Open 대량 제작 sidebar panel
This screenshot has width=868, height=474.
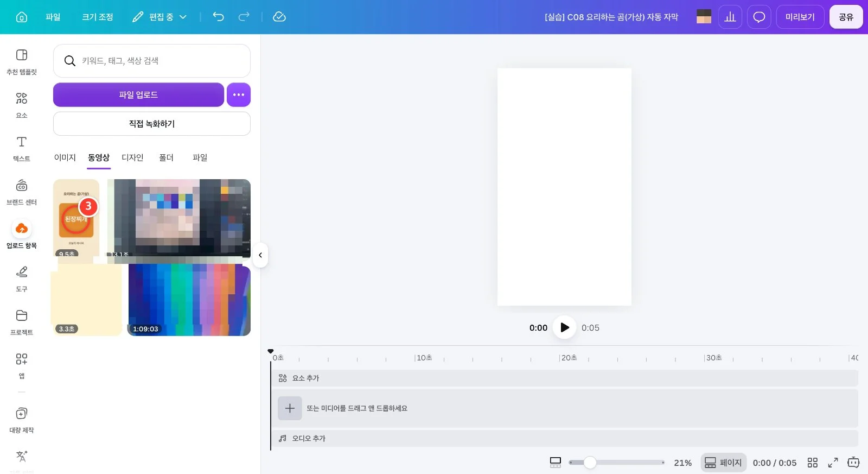22,420
